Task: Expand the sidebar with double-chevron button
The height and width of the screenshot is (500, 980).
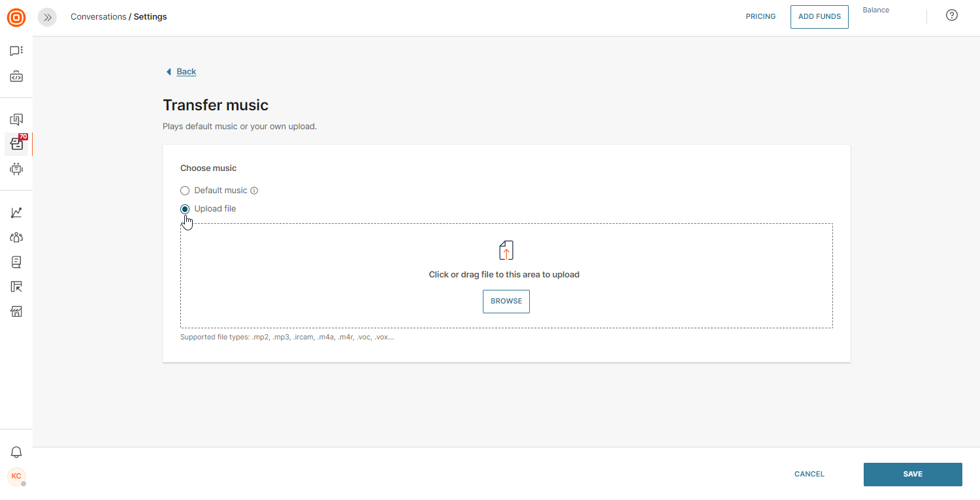Action: [x=47, y=18]
